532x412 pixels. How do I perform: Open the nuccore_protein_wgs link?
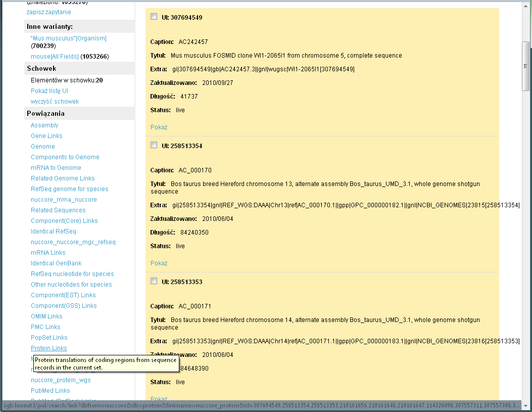pos(61,380)
